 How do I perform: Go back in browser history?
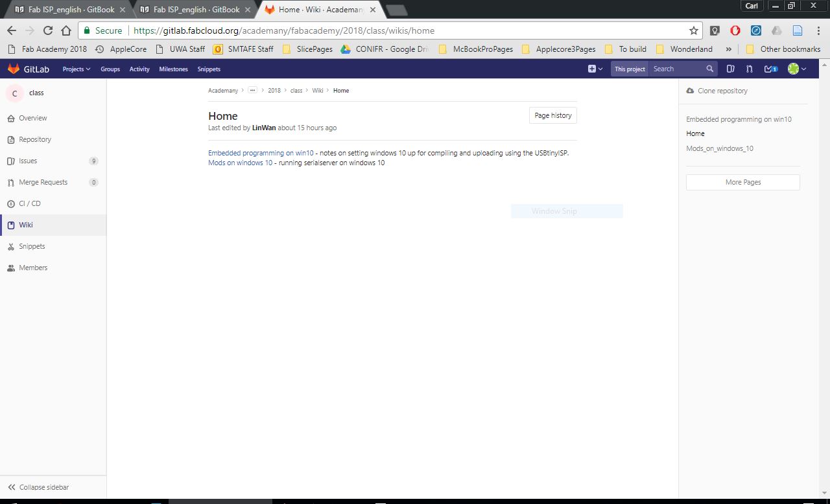click(12, 30)
